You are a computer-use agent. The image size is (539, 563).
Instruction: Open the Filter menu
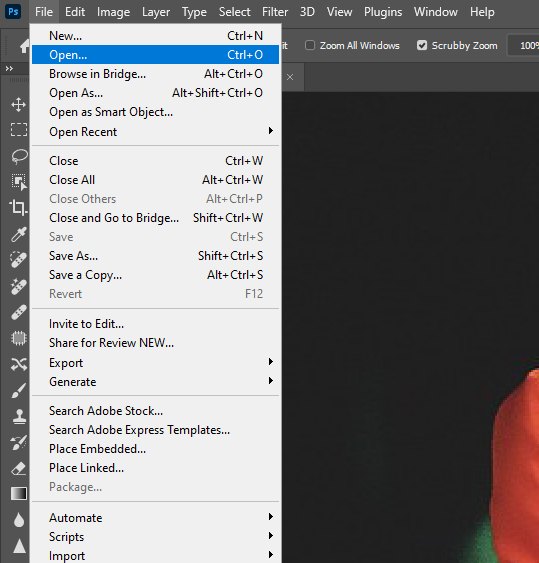pos(275,12)
